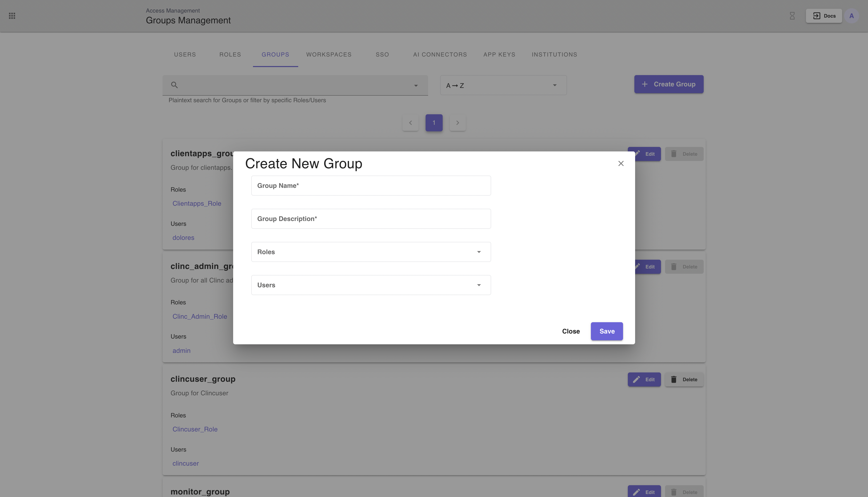
Task: Click the 'Create New Group' dialog title
Action: coord(303,163)
